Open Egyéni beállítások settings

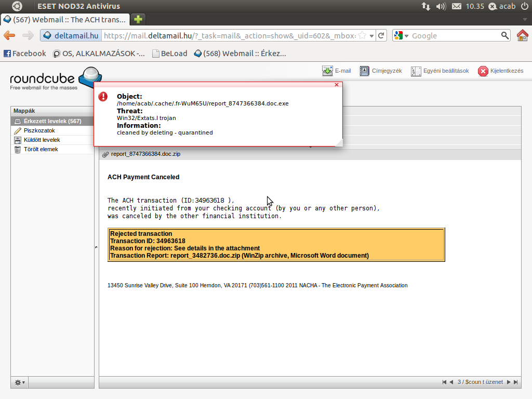coord(440,71)
